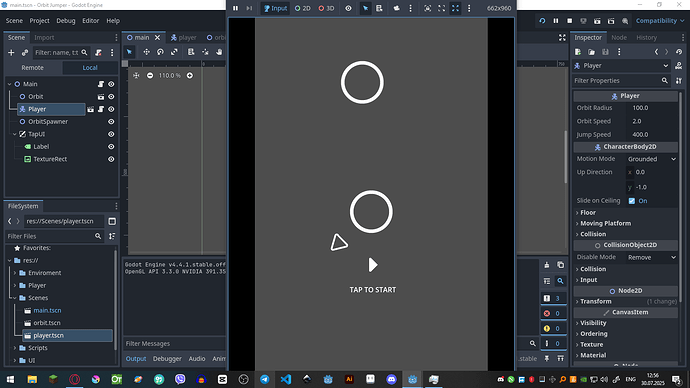Open Inspector history back arrow
Screen dimensions: 690x388
click(656, 52)
